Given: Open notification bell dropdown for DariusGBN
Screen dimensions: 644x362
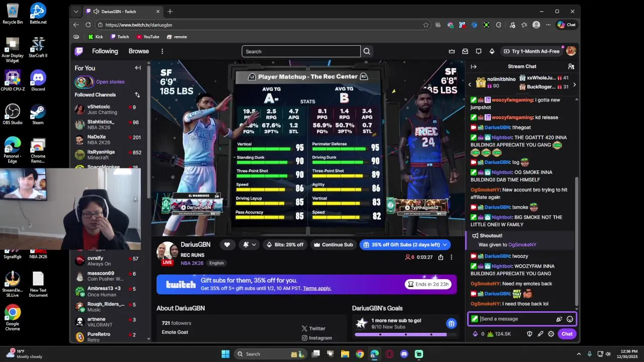Looking at the screenshot, I should [250, 245].
